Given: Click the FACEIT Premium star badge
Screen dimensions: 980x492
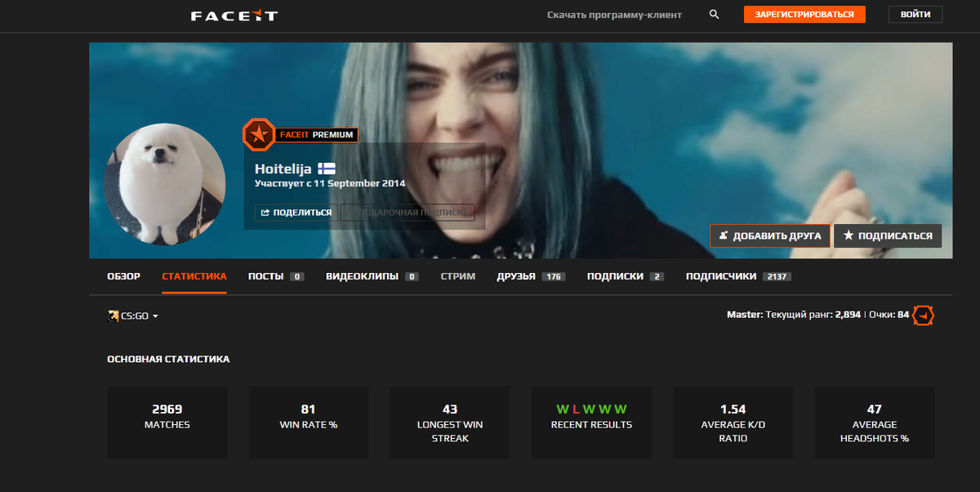Looking at the screenshot, I should pyautogui.click(x=258, y=135).
